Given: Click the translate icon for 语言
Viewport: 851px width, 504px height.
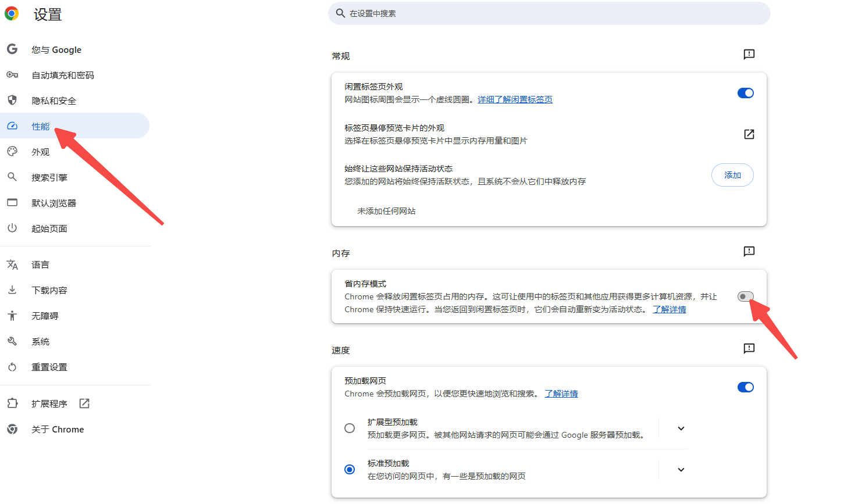Looking at the screenshot, I should click(12, 264).
